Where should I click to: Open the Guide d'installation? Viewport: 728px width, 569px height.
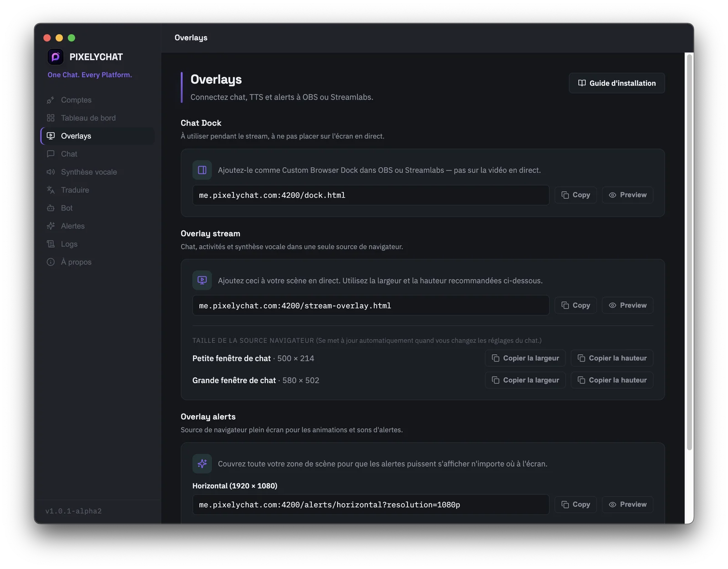tap(617, 83)
